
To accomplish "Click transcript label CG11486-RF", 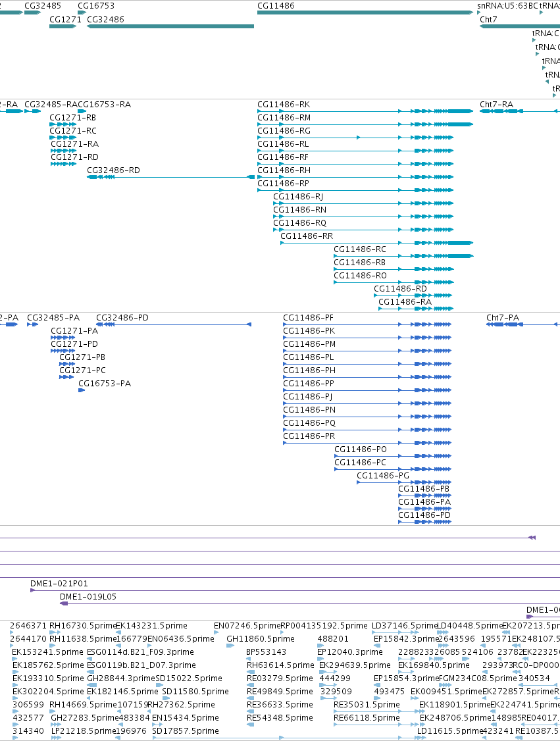I will [x=283, y=157].
